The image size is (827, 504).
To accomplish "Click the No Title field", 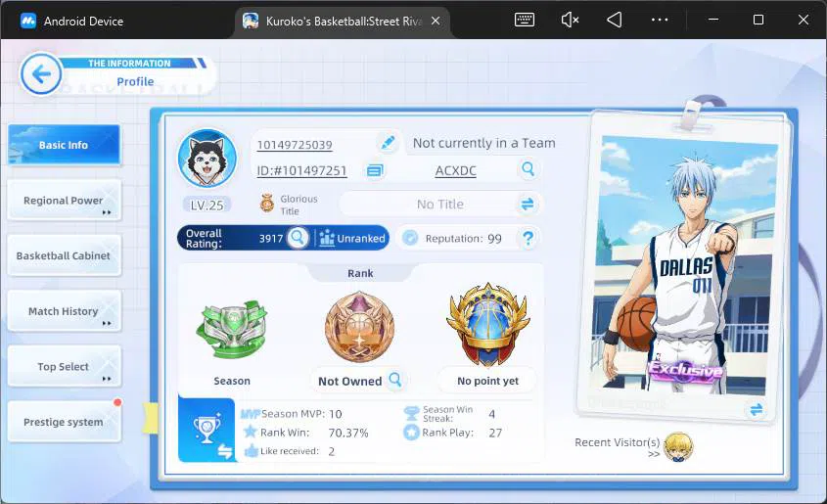I will coord(439,204).
